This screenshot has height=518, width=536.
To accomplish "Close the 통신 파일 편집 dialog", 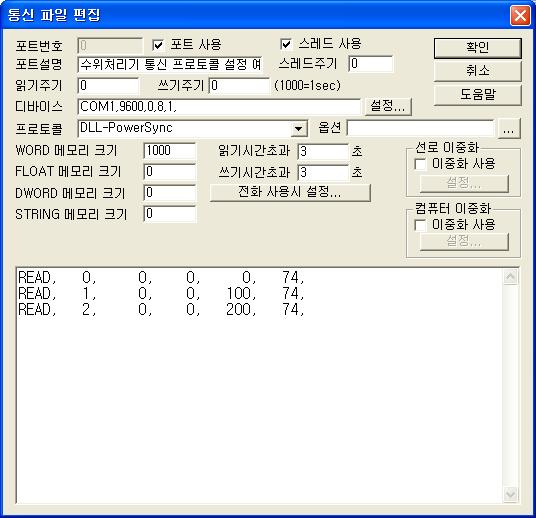I will pos(520,15).
